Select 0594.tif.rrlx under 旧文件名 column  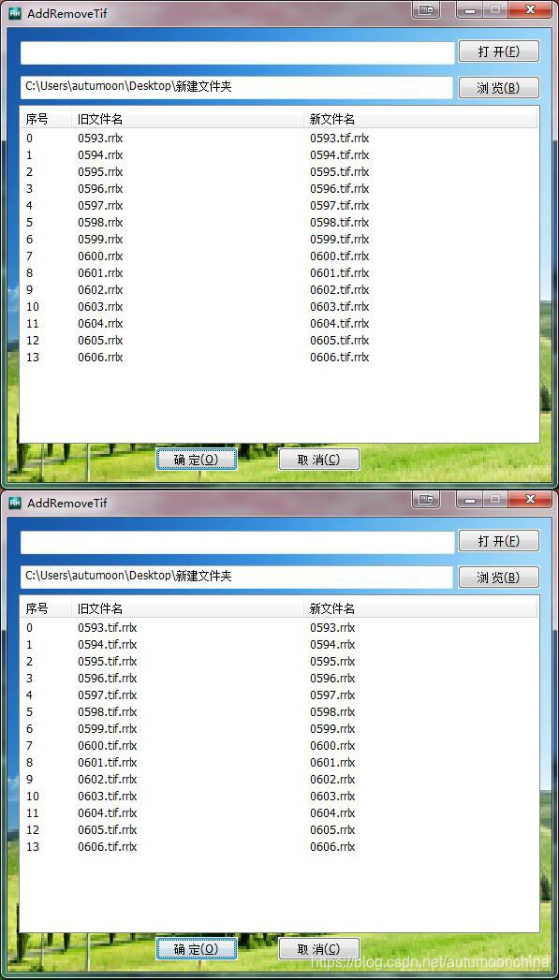click(108, 644)
